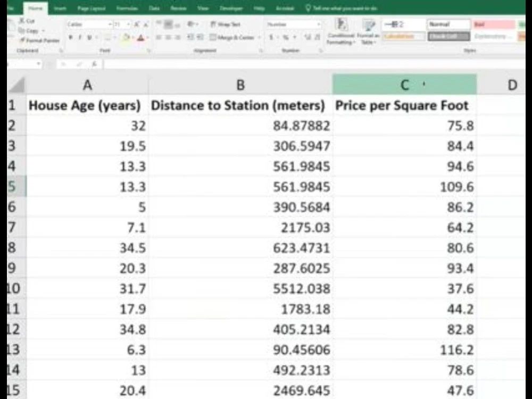Image resolution: width=532 pixels, height=399 pixels.
Task: Open the Data ribbon tab
Action: pos(154,8)
